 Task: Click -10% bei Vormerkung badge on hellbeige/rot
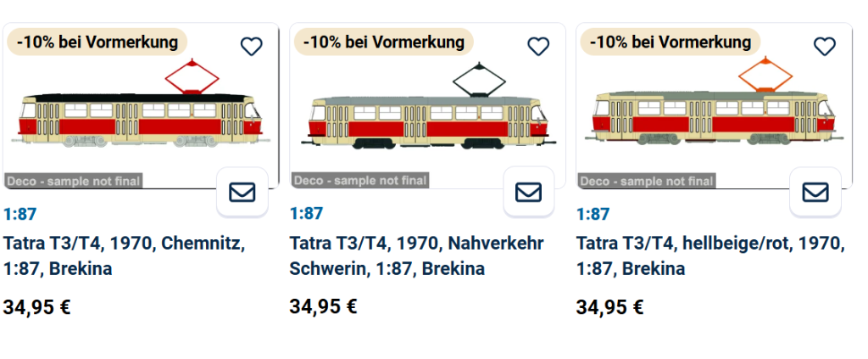670,42
